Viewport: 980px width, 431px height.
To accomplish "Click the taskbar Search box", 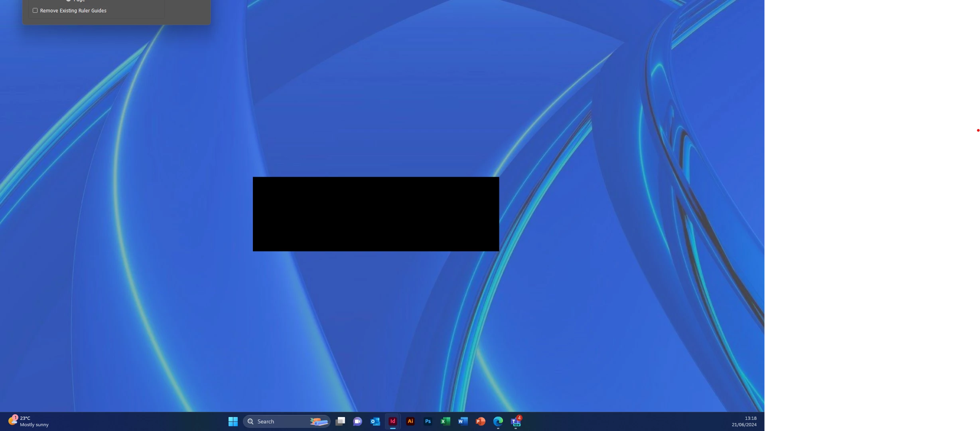I will click(279, 421).
